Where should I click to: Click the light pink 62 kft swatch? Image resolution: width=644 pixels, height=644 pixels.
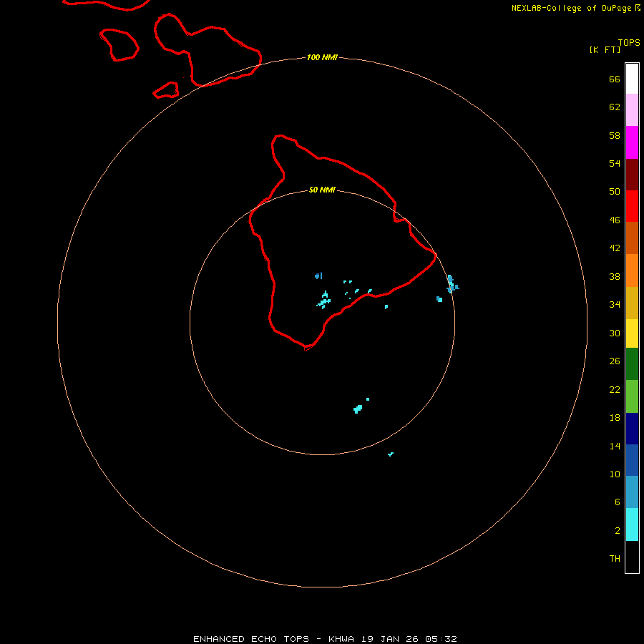coord(632,109)
